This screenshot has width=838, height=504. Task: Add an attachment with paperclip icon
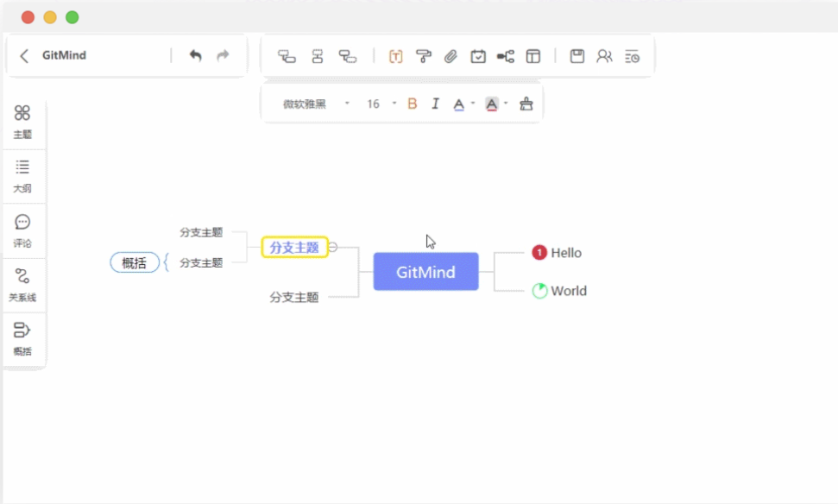click(451, 56)
